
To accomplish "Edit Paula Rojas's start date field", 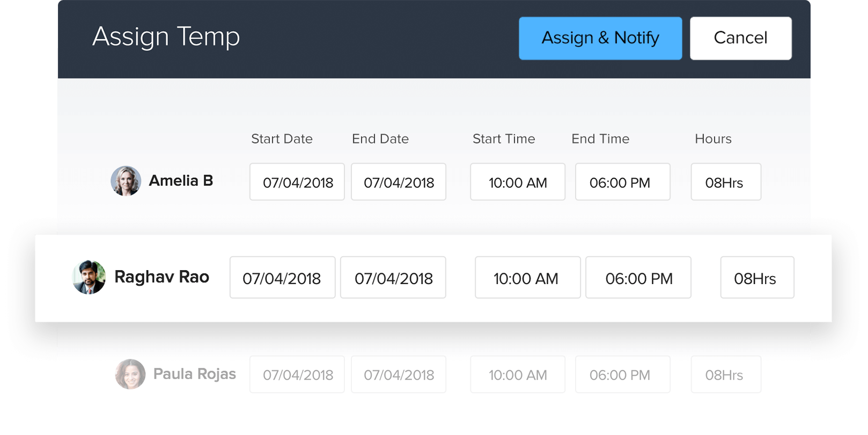I will [x=297, y=374].
